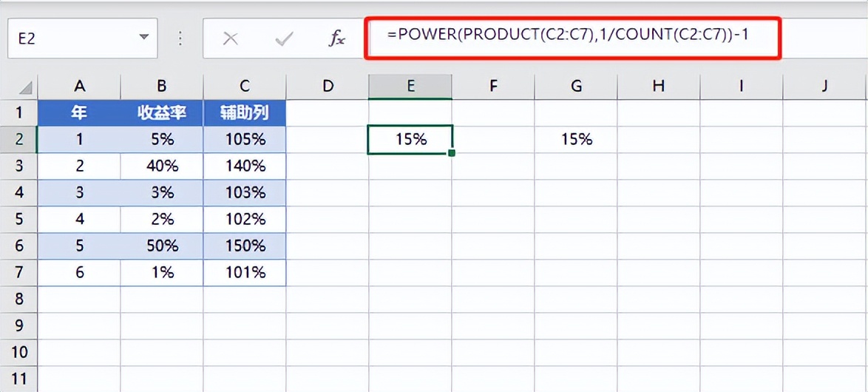Select column H header

(659, 86)
